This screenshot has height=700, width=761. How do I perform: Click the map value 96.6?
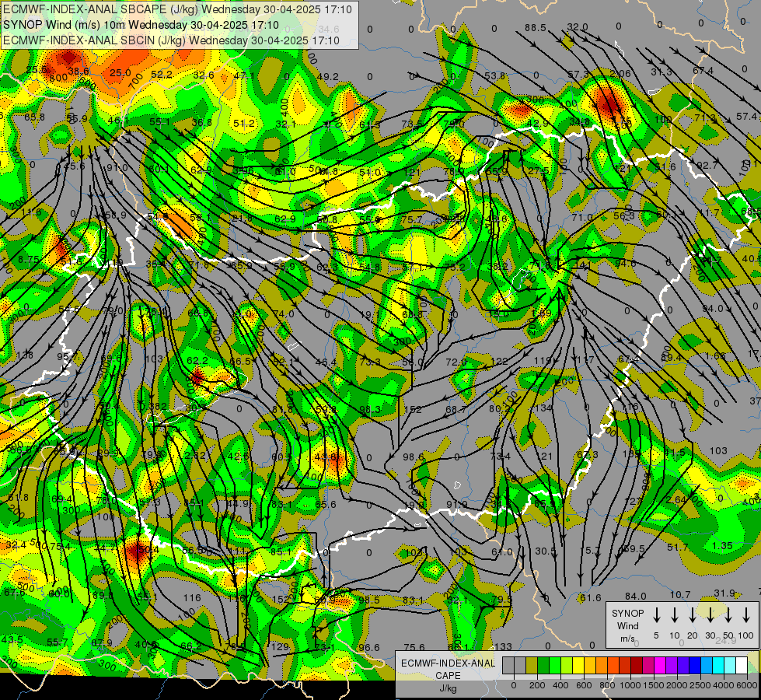369,647
